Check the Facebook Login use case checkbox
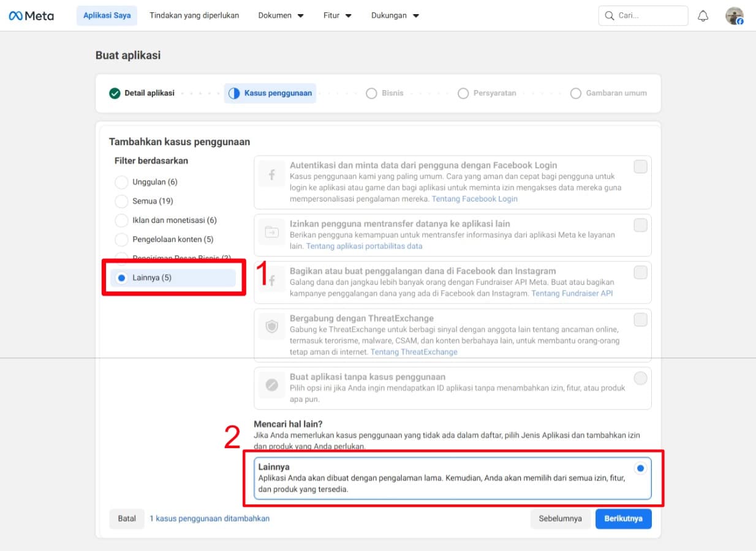 point(640,167)
